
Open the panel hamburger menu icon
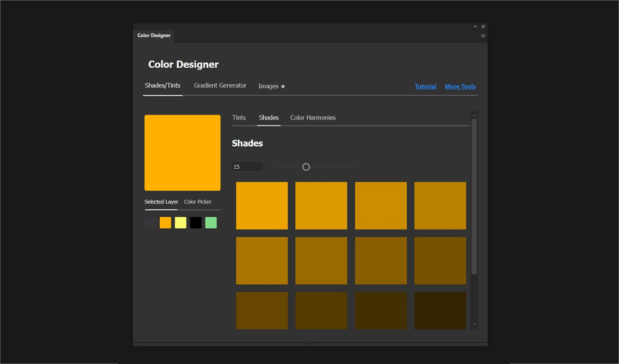point(483,36)
